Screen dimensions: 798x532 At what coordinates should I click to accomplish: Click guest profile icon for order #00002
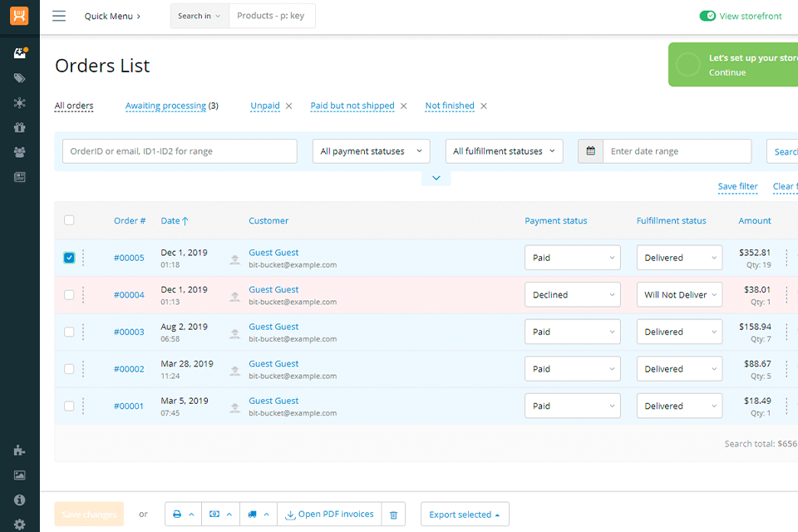[234, 371]
